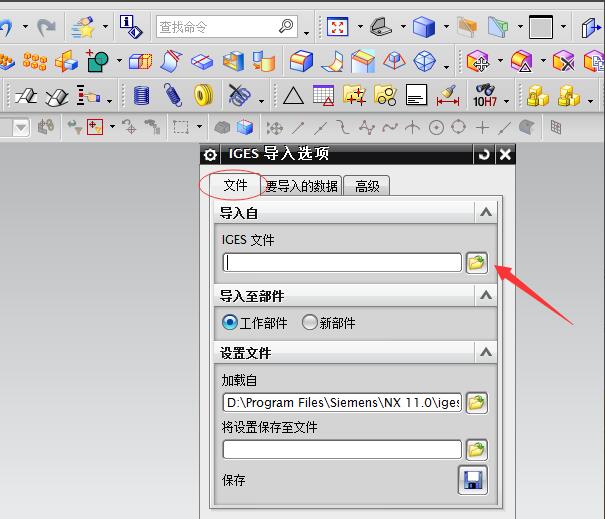Click the blue coil spring icon
605x519 pixels.
point(173,95)
